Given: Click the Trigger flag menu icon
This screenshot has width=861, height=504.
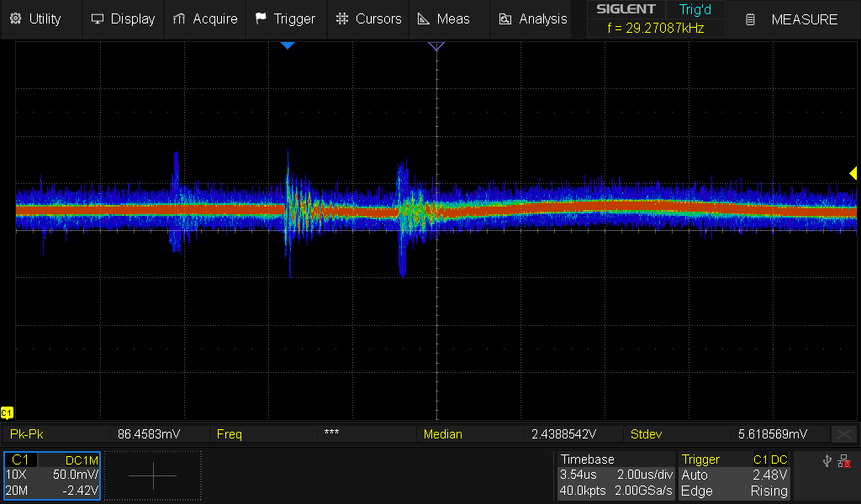Looking at the screenshot, I should coord(261,18).
